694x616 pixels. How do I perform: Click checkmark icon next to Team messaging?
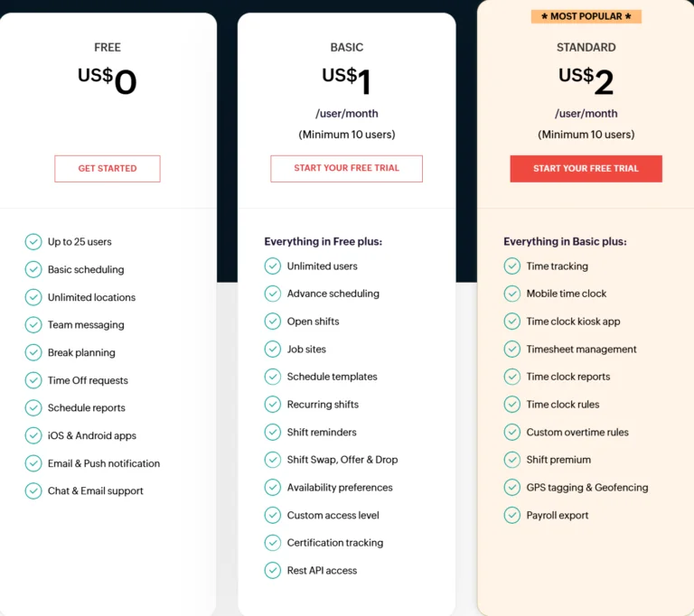(x=33, y=325)
